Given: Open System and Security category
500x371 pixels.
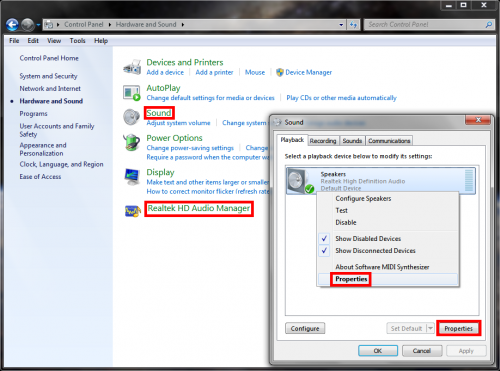Looking at the screenshot, I should click(x=48, y=76).
